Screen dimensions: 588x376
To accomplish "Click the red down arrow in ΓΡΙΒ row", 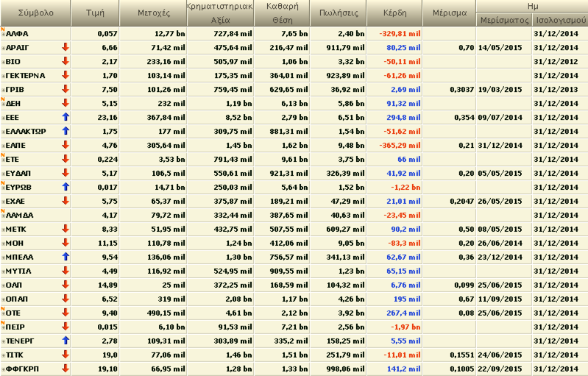I will coord(65,89).
